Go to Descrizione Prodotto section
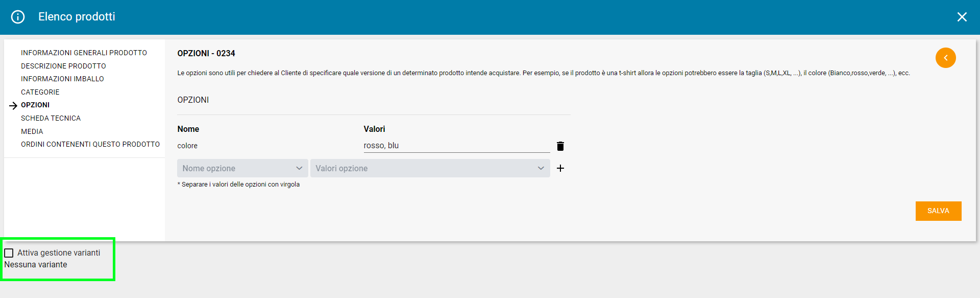This screenshot has width=980, height=298. (x=63, y=66)
